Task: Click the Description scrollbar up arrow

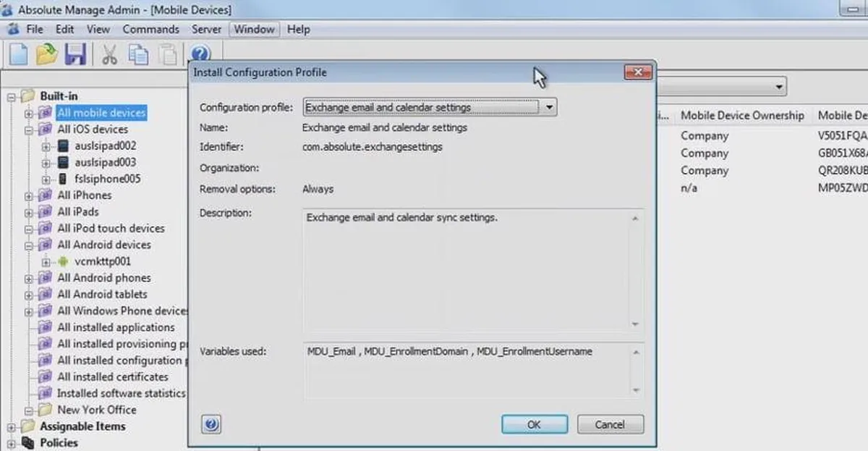Action: coord(635,218)
